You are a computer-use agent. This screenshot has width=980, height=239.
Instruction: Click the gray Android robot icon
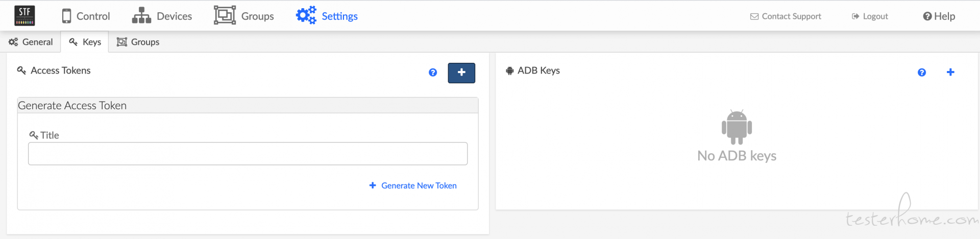(x=737, y=127)
